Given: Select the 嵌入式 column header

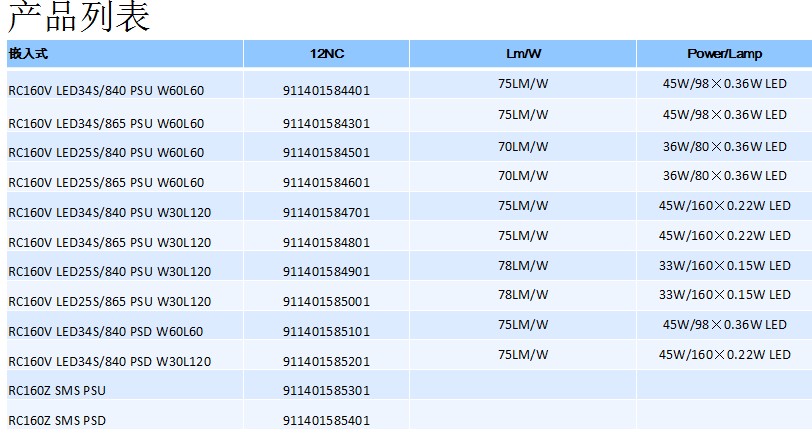Looking at the screenshot, I should (x=28, y=53).
